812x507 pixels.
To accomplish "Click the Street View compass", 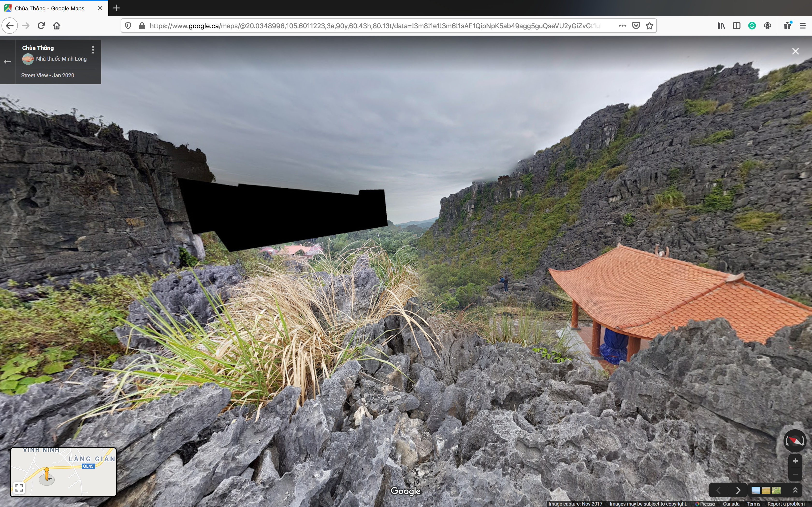I will [x=795, y=441].
